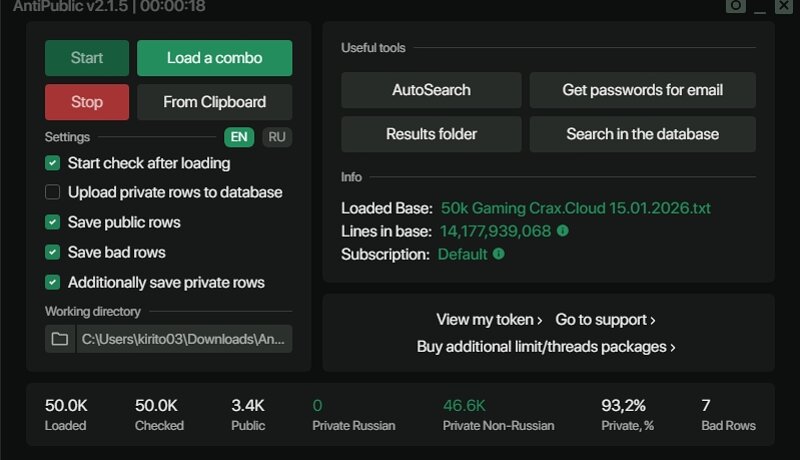Open the View my token link
The height and width of the screenshot is (460, 800).
489,320
